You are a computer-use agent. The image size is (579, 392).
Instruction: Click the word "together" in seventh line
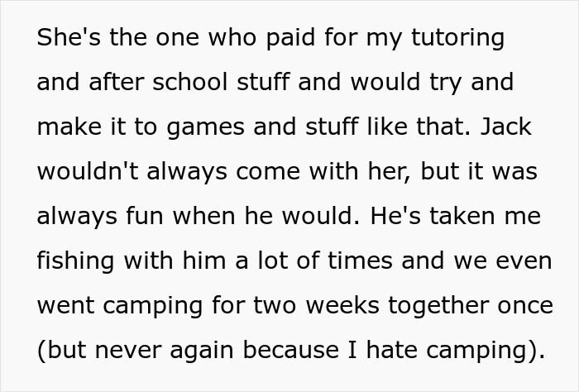click(x=438, y=307)
